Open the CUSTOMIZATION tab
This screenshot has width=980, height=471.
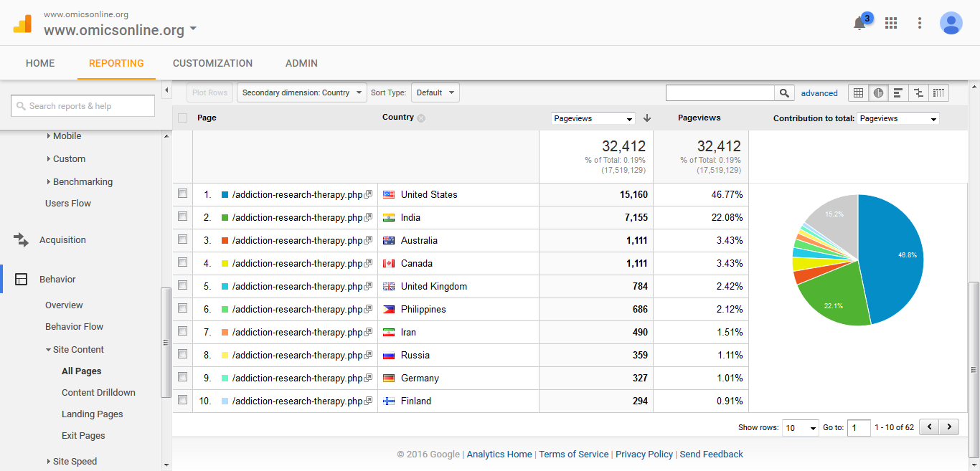213,63
